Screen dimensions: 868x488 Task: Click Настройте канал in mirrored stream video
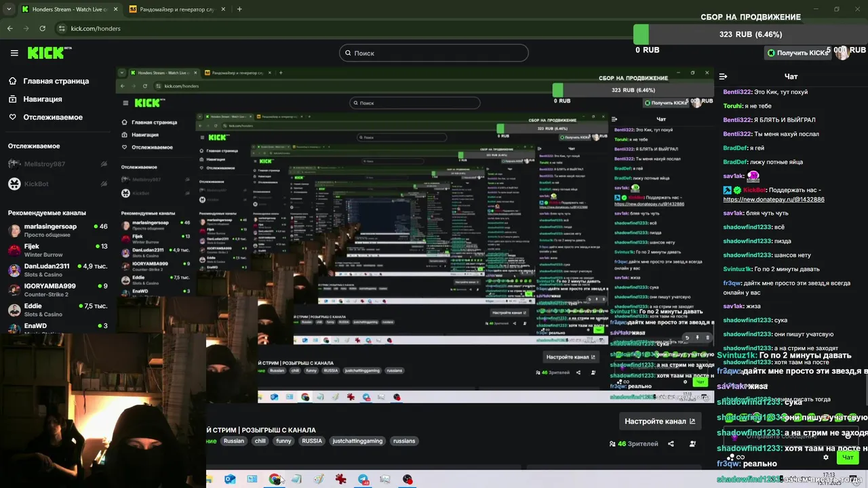point(571,357)
